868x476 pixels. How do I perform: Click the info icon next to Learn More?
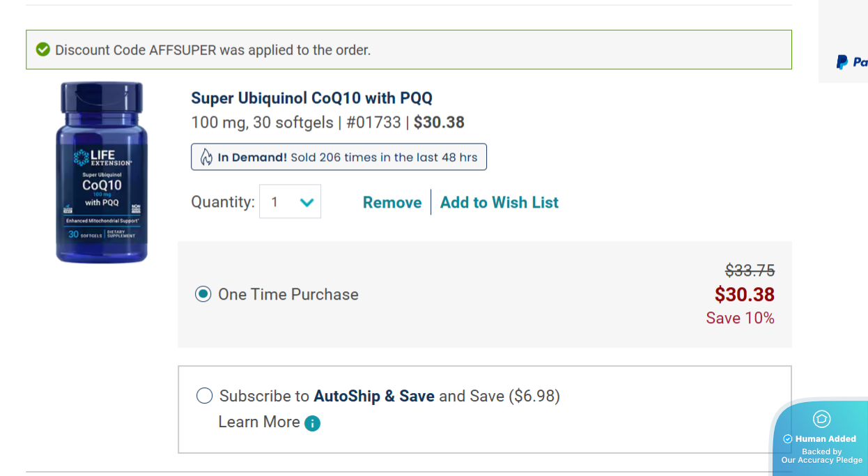(x=313, y=423)
